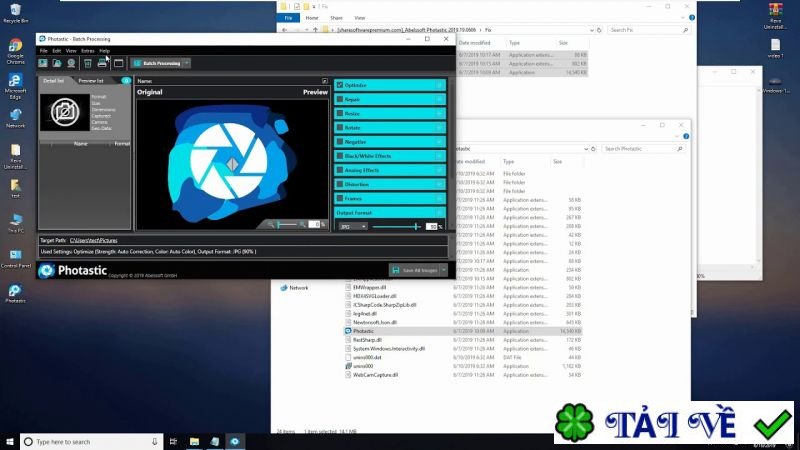Expand the Rotate panel chevron

[x=439, y=128]
